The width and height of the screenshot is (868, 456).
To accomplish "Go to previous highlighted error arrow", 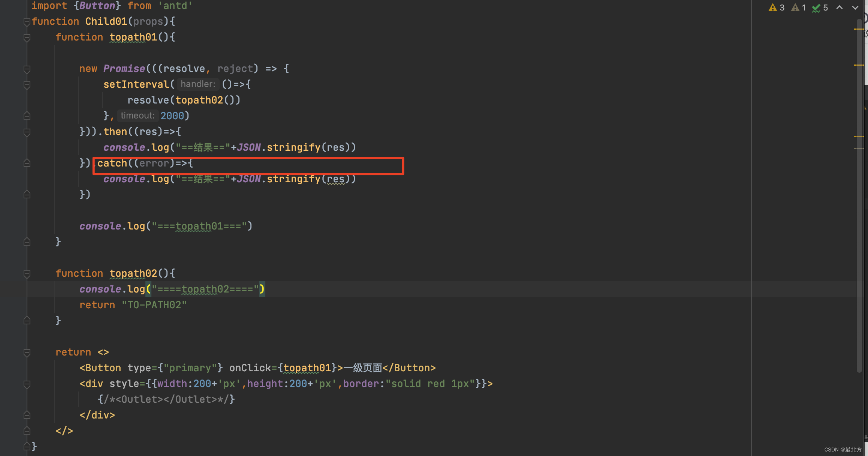I will tap(840, 7).
